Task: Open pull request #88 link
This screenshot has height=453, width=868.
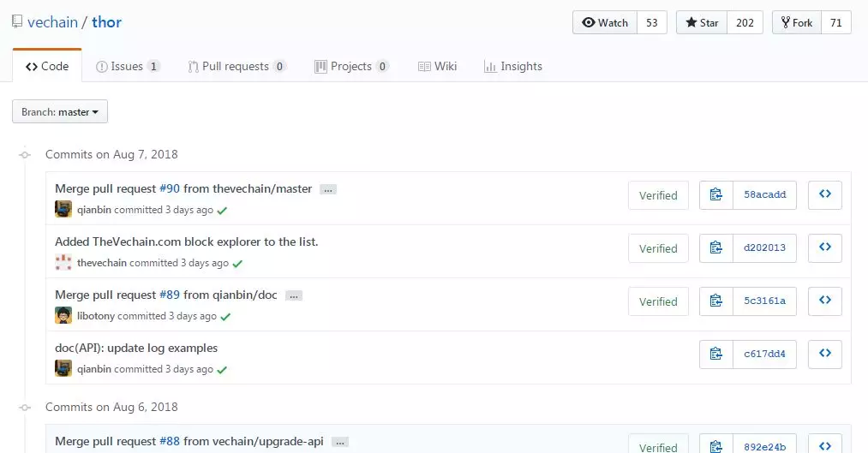Action: point(170,441)
